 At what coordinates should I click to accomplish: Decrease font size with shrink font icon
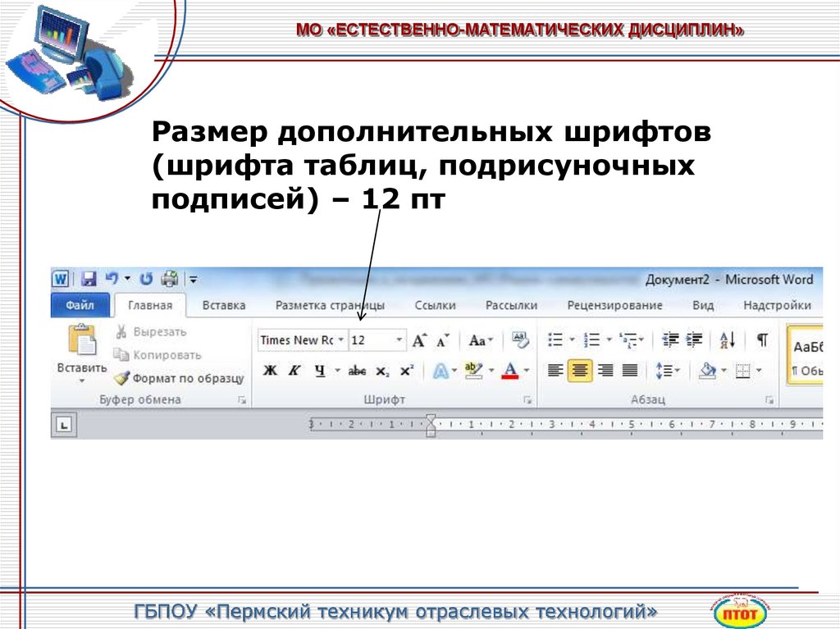point(442,340)
